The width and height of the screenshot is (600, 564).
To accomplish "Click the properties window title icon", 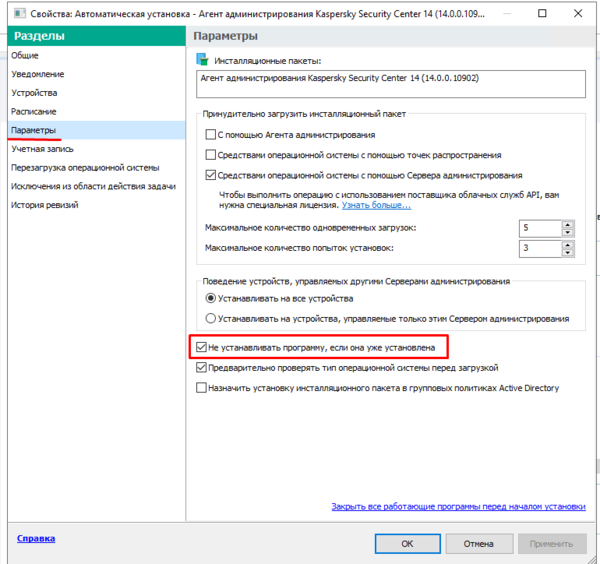I will point(20,13).
